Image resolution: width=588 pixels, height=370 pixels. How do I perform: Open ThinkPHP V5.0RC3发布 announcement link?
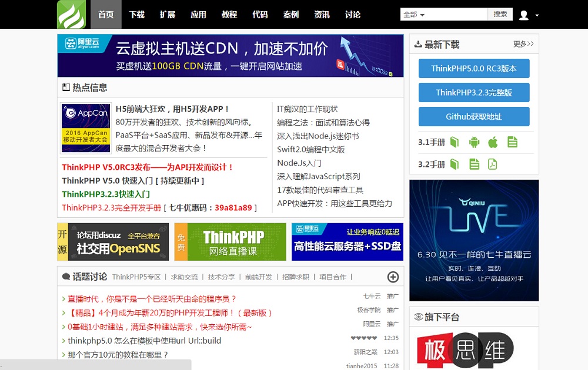point(148,167)
